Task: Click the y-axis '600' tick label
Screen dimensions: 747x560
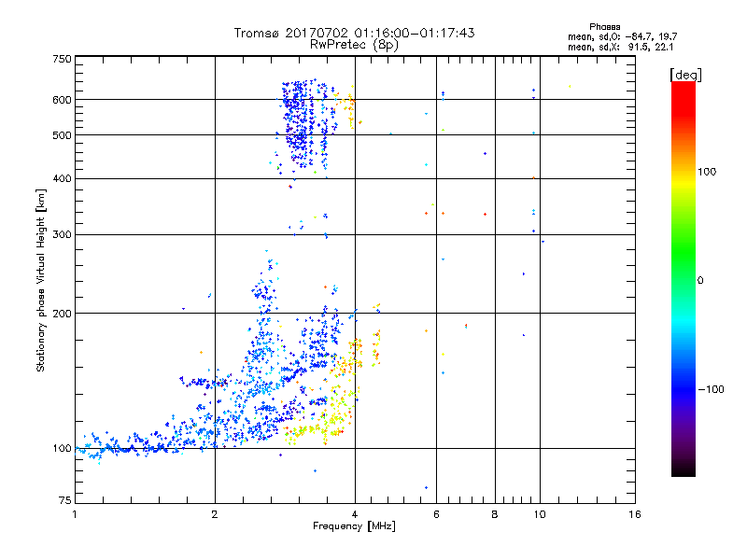Action: point(62,100)
